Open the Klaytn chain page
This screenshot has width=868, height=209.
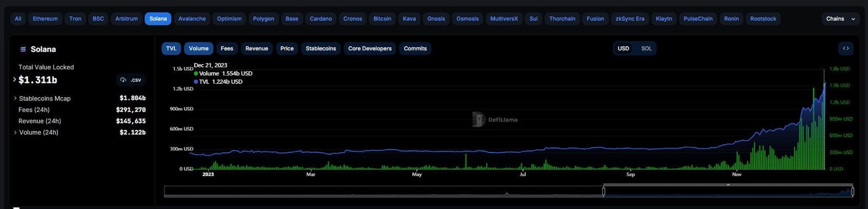664,18
